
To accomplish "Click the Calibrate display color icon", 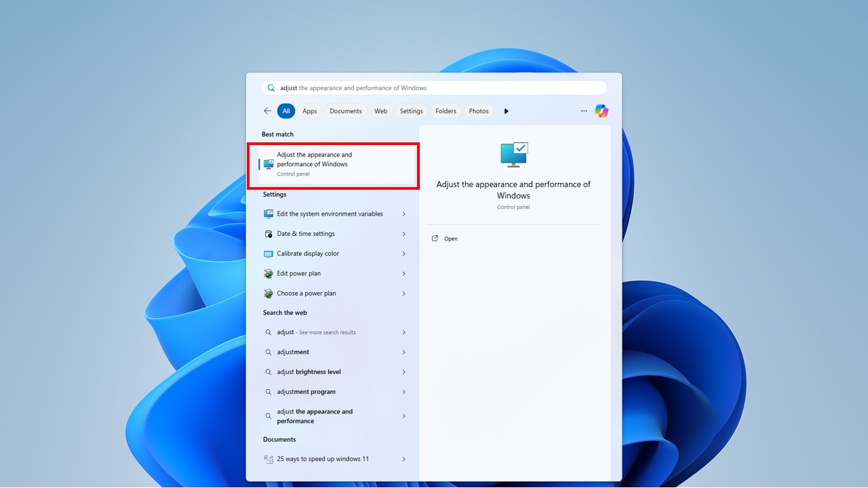I will 269,253.
